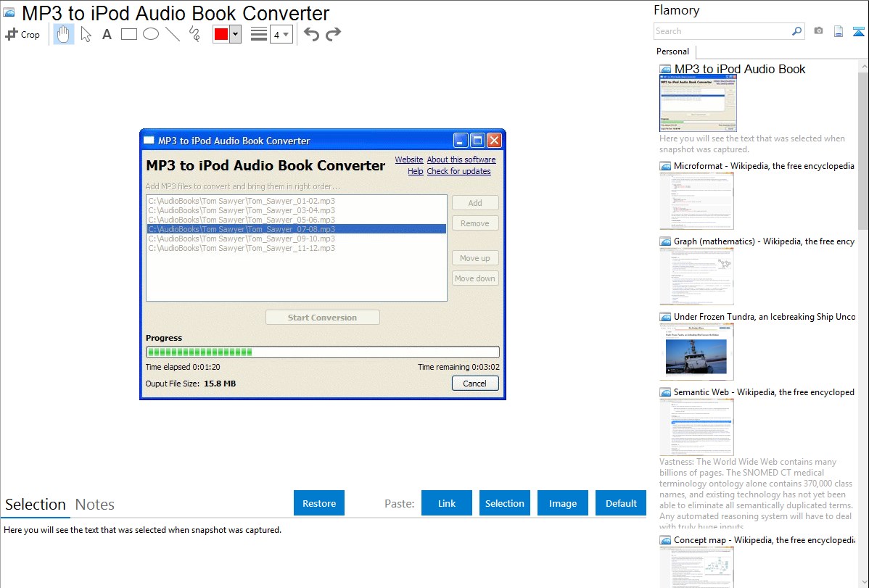Switch to the Notes tab
869x588 pixels.
95,505
